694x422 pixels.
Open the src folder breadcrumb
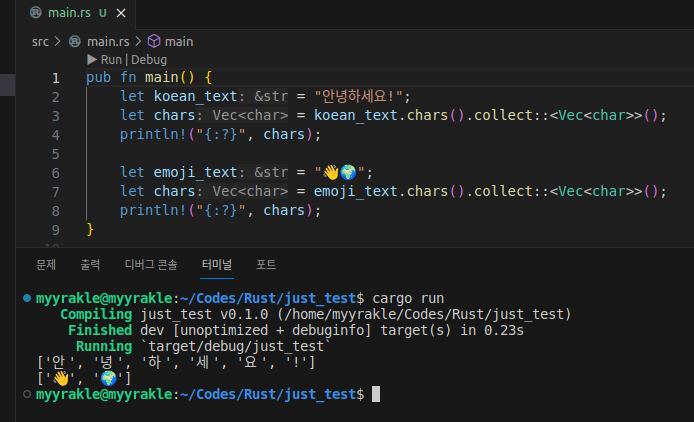(x=40, y=41)
